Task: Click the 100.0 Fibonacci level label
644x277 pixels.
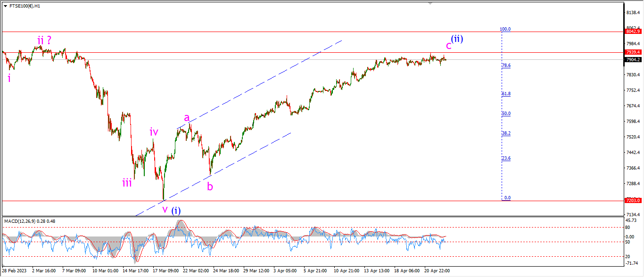Action: click(x=505, y=29)
